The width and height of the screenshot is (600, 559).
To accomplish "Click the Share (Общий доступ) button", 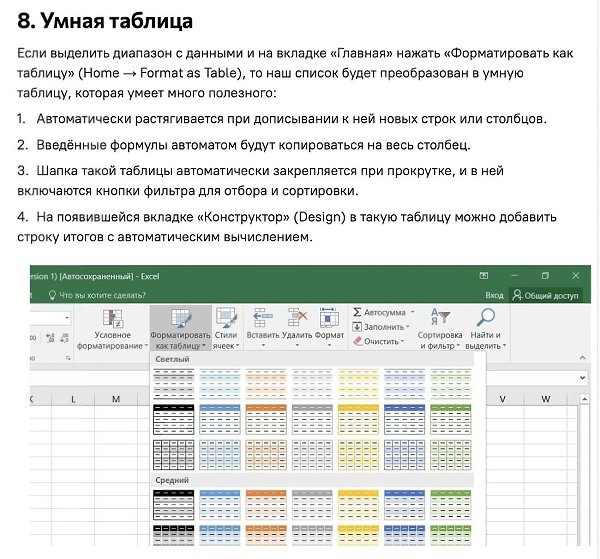I will 545,295.
